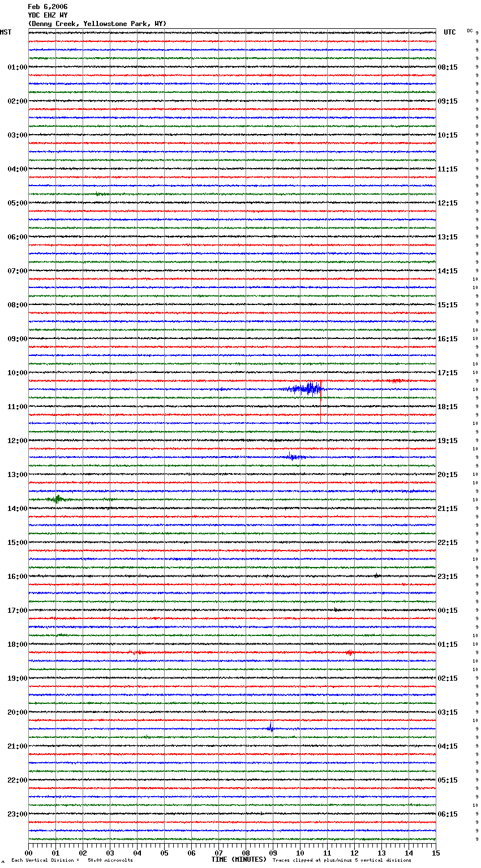Image resolution: width=481 pixels, height=868 pixels.
Task: Select the '19:00' MST time label
Action: point(17,678)
